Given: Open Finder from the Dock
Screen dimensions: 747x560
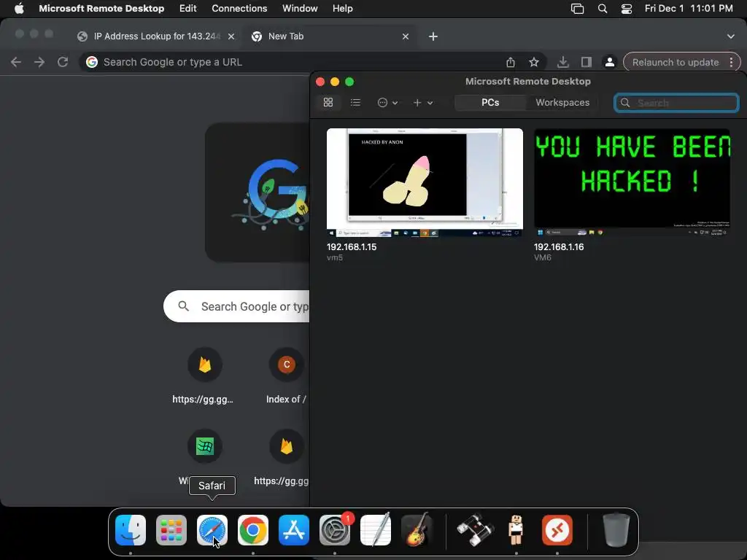Looking at the screenshot, I should click(x=131, y=530).
